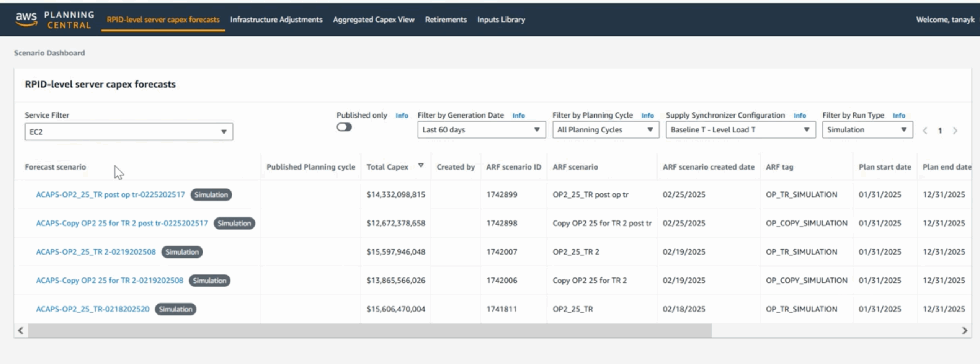Open Infrastructure Adjustments tab
The image size is (980, 364).
(276, 20)
